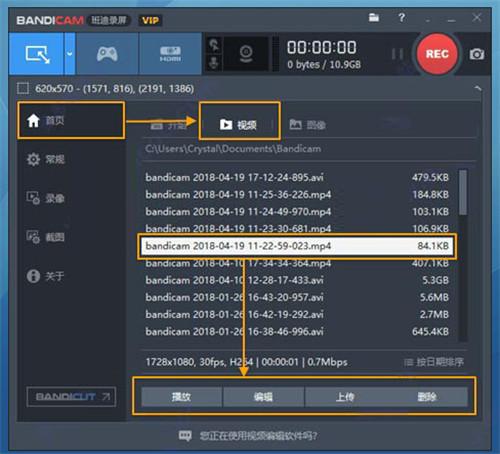Select bandicam 2018-04-19 11-24-49-970.mp4
Screen dimensions: 500x454
pos(297,212)
